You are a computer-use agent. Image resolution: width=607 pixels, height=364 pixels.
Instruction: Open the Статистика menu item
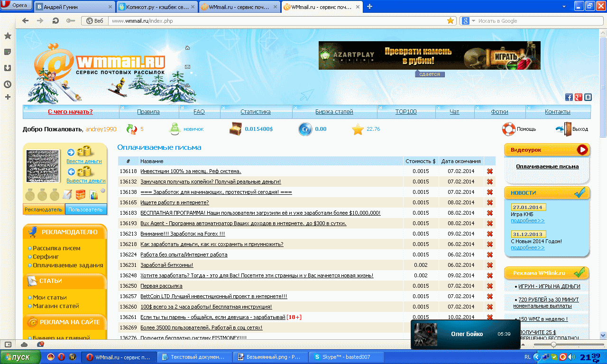(256, 112)
